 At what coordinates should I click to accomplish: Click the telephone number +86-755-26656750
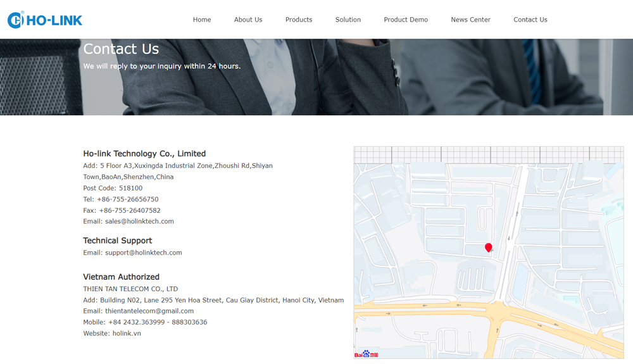click(128, 199)
